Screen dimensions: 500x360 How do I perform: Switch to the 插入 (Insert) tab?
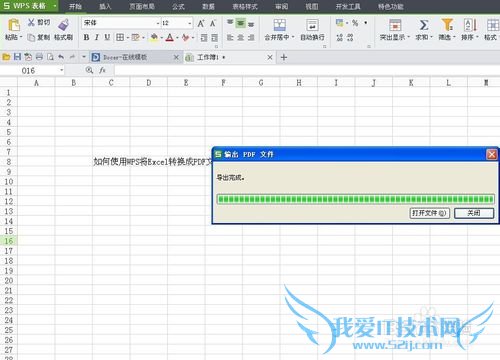[105, 6]
